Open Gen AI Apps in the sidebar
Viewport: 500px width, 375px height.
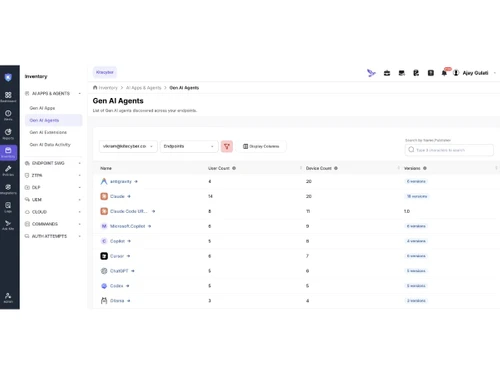click(42, 108)
